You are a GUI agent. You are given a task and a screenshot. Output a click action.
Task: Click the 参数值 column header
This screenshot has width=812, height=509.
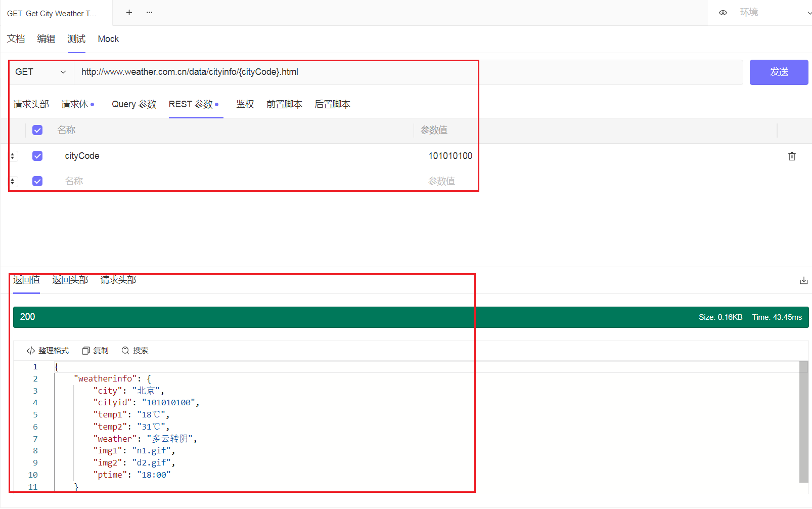point(434,130)
